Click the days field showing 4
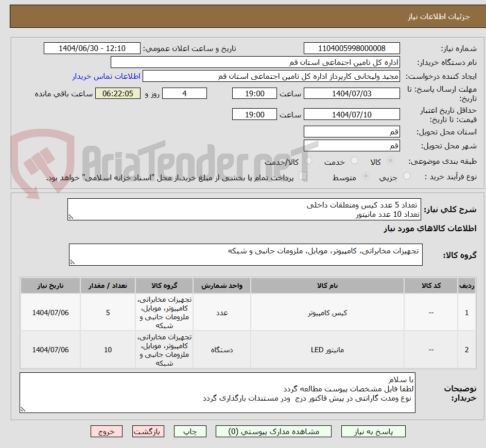486x448 pixels. (184, 93)
